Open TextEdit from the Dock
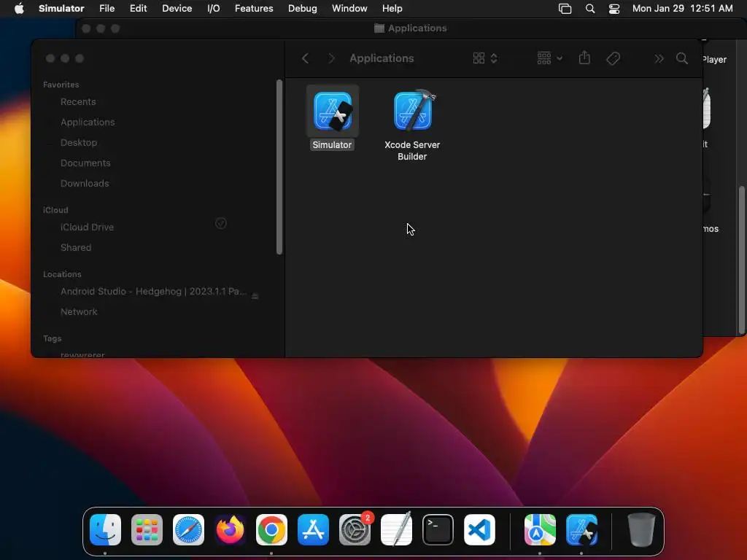This screenshot has width=747, height=560. (x=396, y=530)
